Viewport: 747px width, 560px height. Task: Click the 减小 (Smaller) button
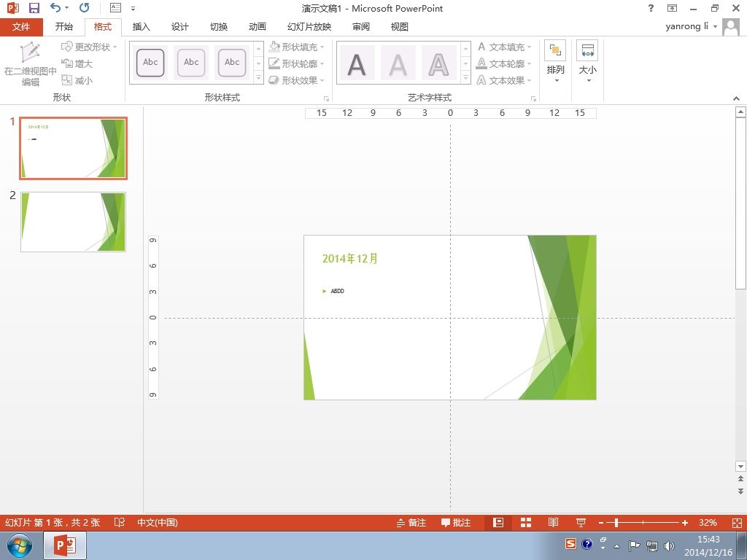[x=77, y=80]
